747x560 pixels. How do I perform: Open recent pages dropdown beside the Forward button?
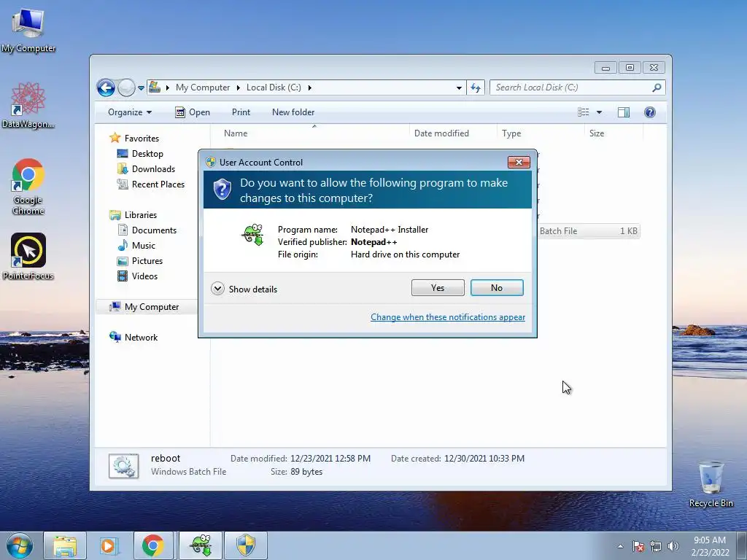tap(141, 87)
